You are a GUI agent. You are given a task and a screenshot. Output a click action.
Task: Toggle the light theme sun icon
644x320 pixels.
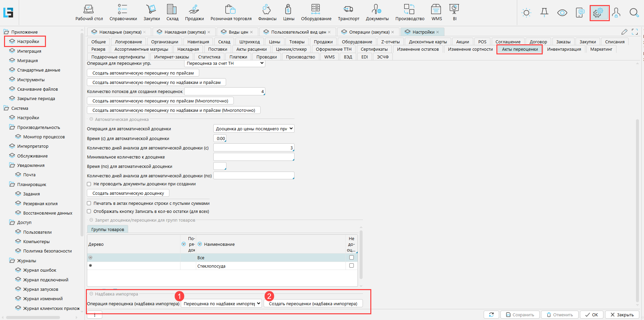(526, 13)
